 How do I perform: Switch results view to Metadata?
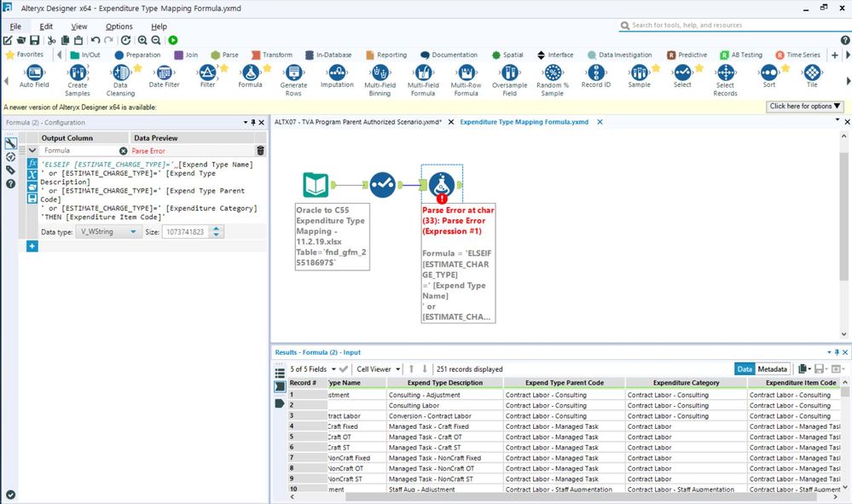click(x=772, y=369)
